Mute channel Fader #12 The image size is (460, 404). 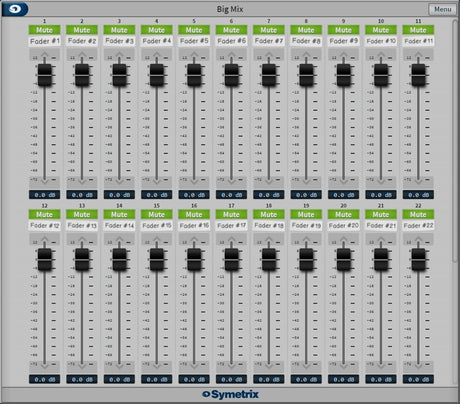tap(44, 214)
